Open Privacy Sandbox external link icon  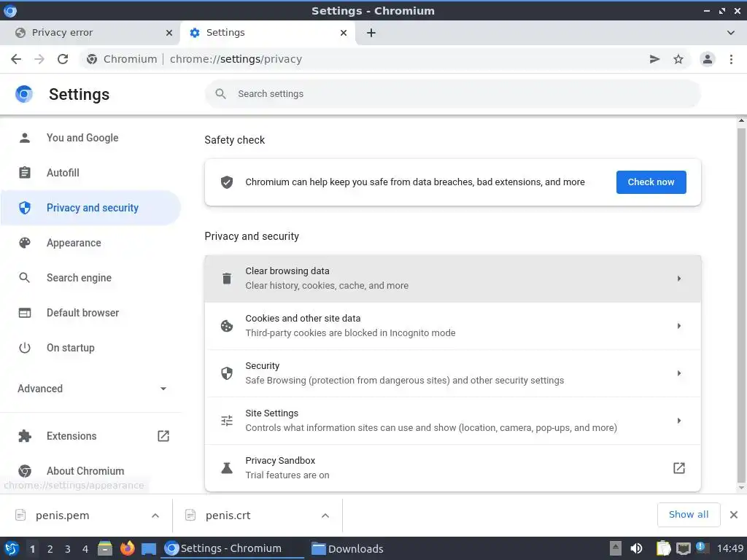pyautogui.click(x=679, y=468)
